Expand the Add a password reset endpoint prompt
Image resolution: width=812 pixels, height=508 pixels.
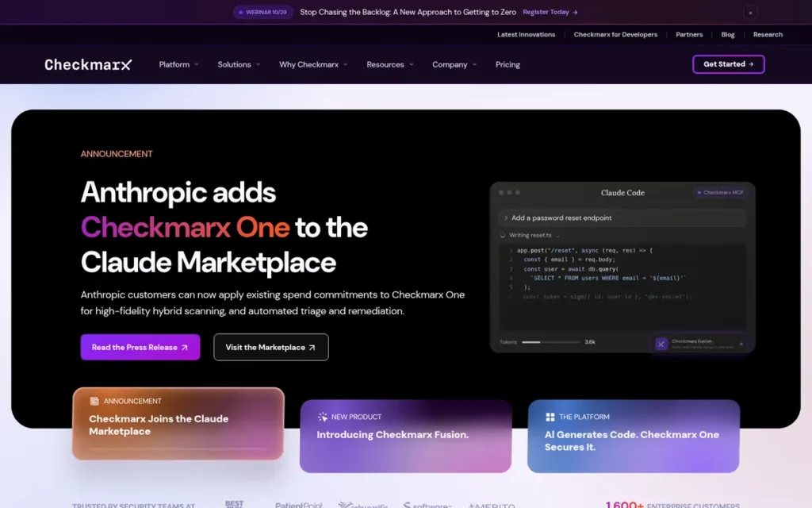tap(622, 217)
